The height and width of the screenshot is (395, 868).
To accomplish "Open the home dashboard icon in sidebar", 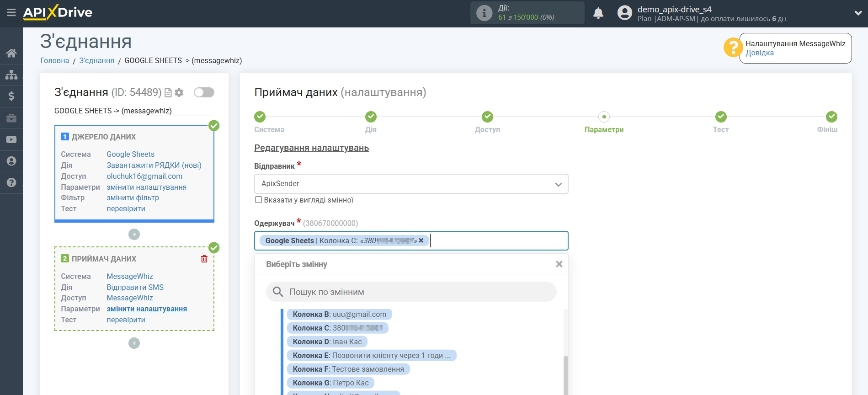I will (x=11, y=53).
